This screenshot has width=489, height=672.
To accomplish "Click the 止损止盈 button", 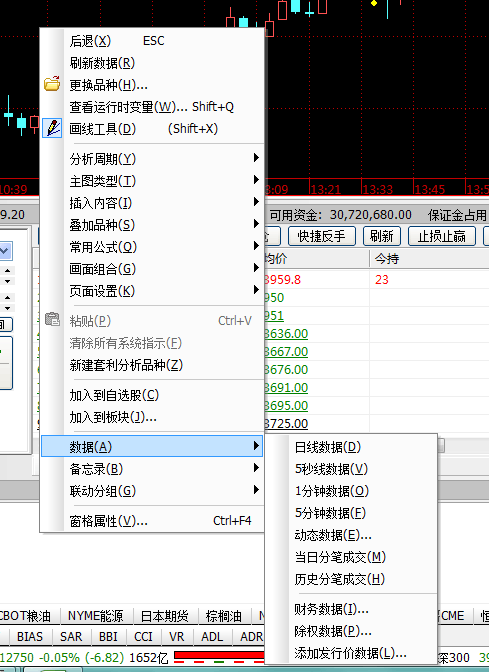I will [441, 236].
